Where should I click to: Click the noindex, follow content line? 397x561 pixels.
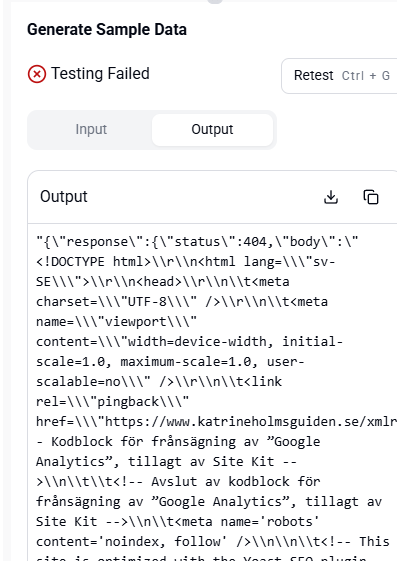[131, 542]
